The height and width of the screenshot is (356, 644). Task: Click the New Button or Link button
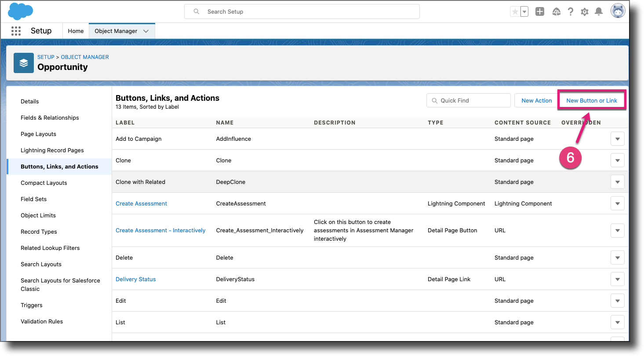[x=592, y=101]
